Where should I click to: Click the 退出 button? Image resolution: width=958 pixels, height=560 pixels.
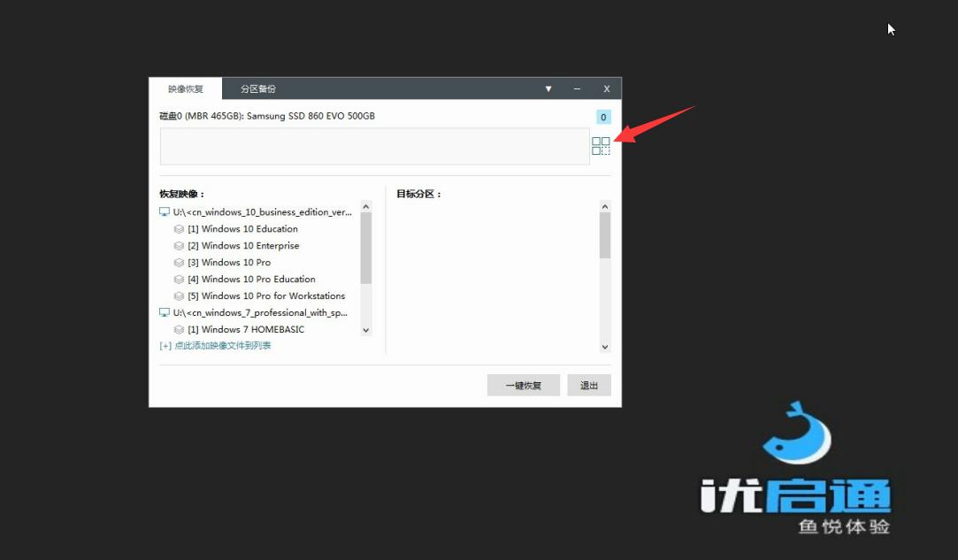[x=589, y=385]
